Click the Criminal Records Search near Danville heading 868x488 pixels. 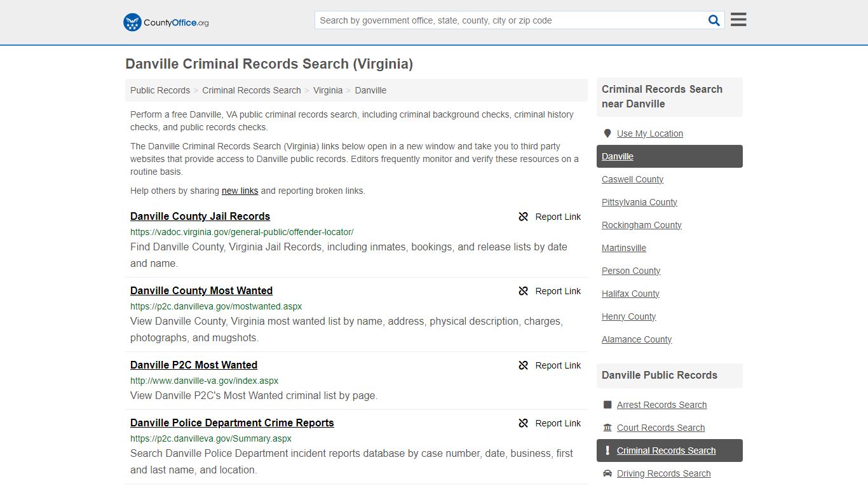pos(662,97)
